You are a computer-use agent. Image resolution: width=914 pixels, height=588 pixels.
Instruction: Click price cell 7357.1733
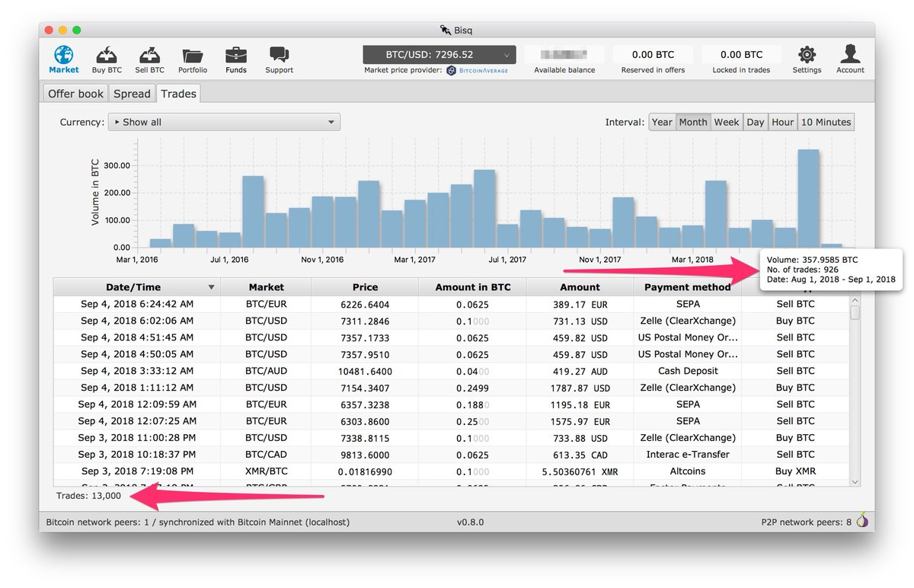click(365, 337)
